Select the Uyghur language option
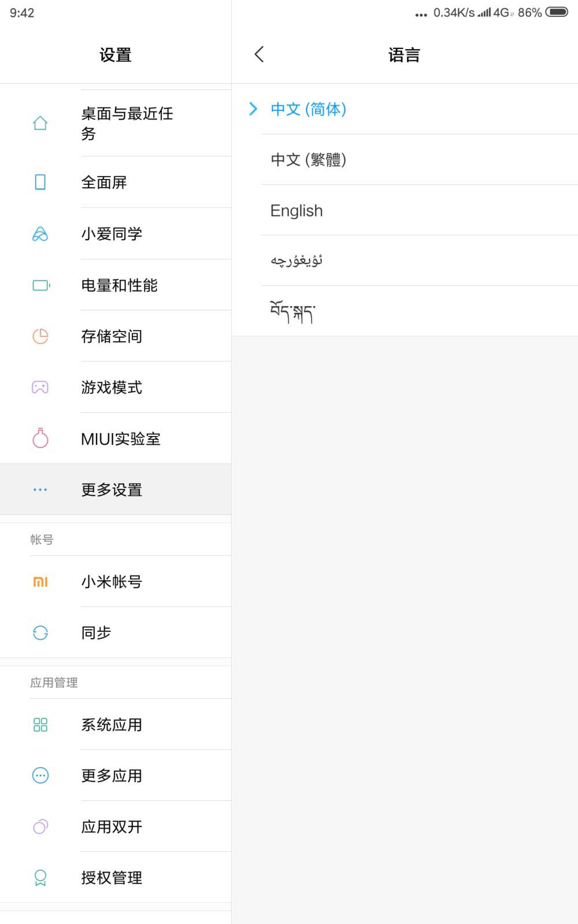 point(297,261)
